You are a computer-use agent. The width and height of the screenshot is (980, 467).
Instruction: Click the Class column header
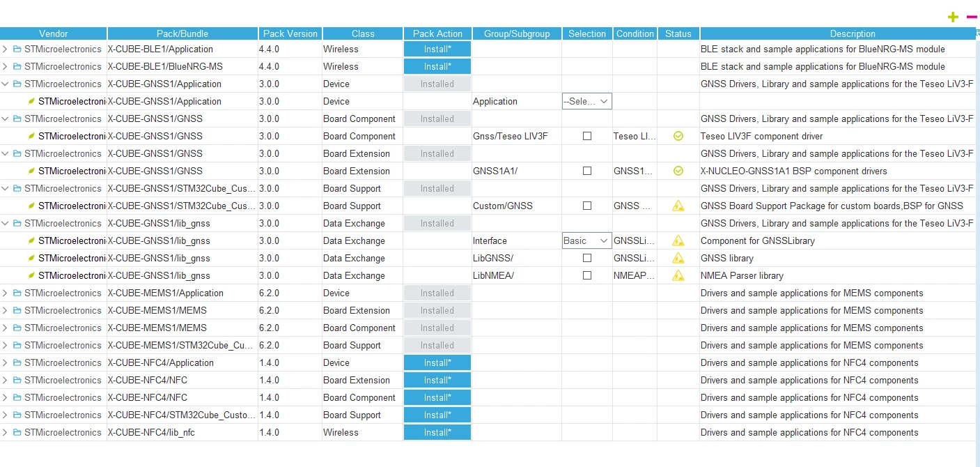click(363, 33)
